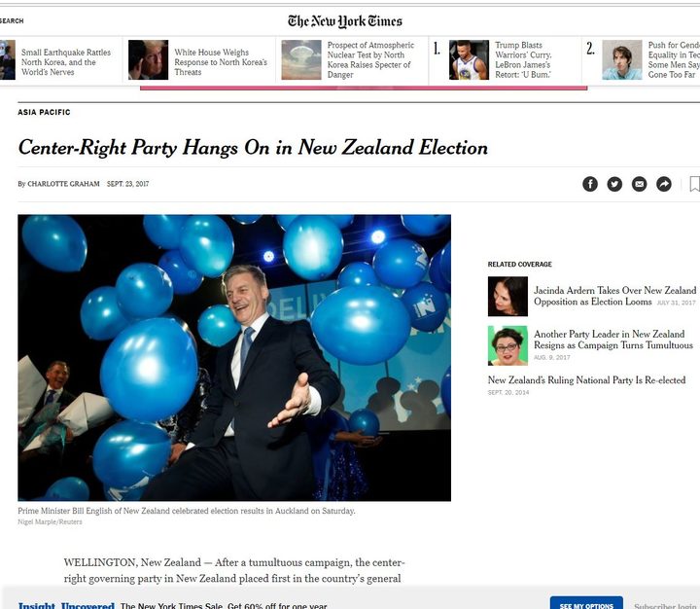Image resolution: width=700 pixels, height=609 pixels.
Task: Open the Search menu at top left
Action: tap(12, 20)
